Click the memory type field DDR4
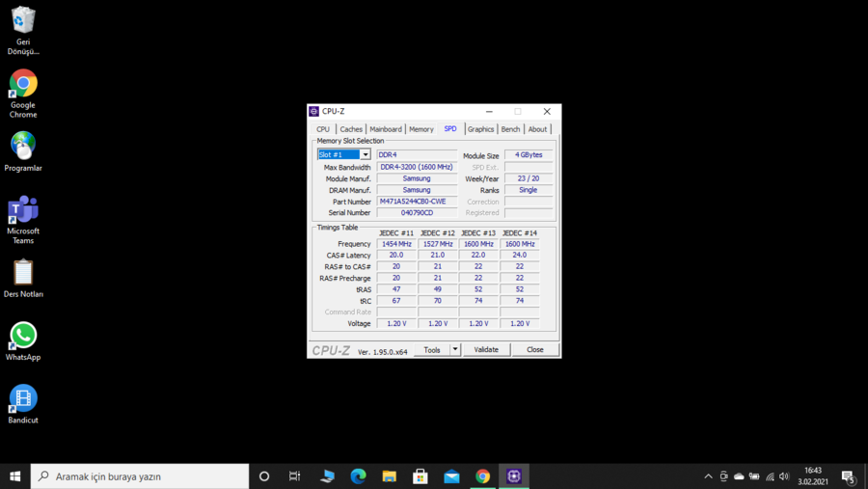Viewport: 868px width, 489px height. point(417,155)
